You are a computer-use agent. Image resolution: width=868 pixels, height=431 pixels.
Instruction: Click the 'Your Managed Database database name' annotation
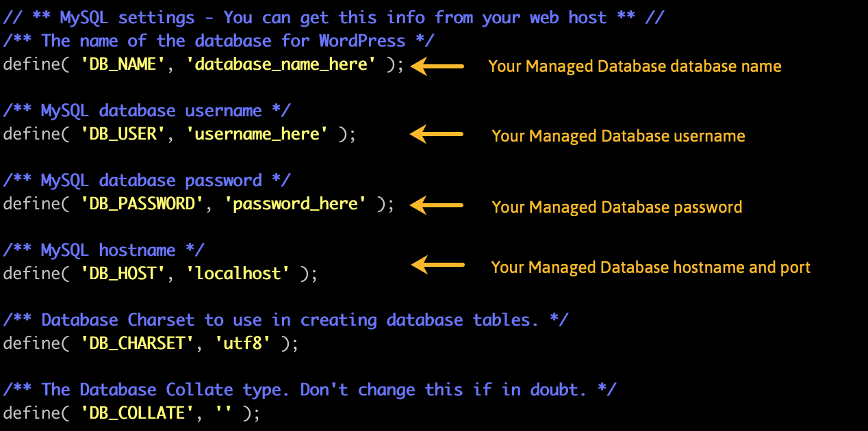click(635, 66)
